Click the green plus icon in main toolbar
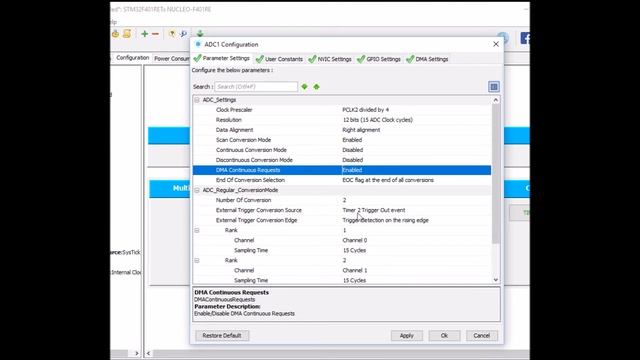Screen dimensions: 640x360 click(144, 34)
